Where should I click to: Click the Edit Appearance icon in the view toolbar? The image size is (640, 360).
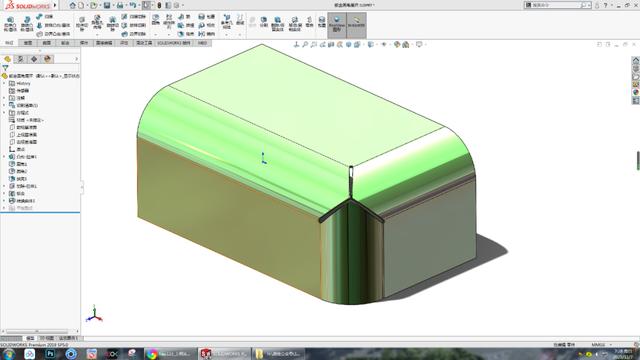point(397,44)
